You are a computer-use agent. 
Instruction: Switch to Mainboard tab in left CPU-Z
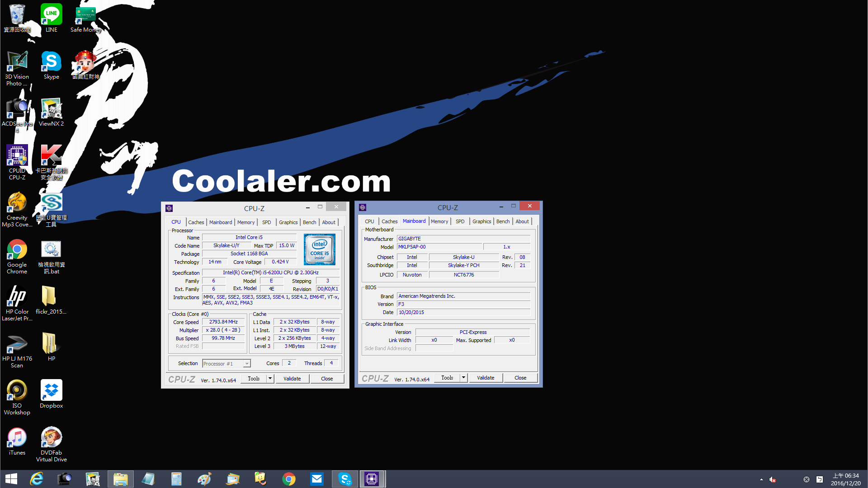221,222
